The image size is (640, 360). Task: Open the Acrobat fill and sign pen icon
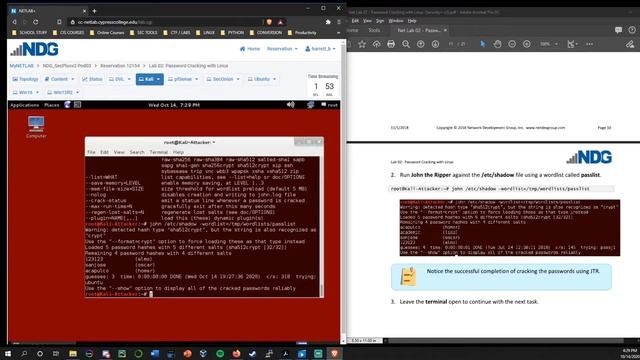[x=630, y=44]
